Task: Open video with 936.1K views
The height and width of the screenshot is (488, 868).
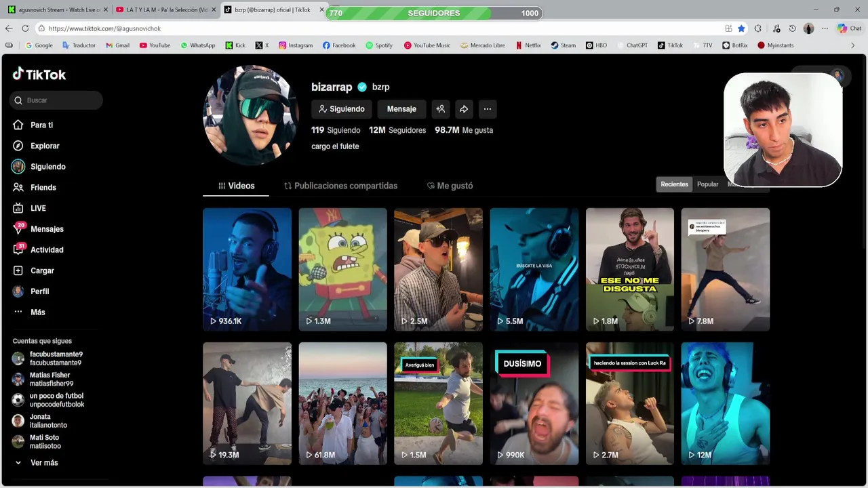Action: pyautogui.click(x=247, y=269)
